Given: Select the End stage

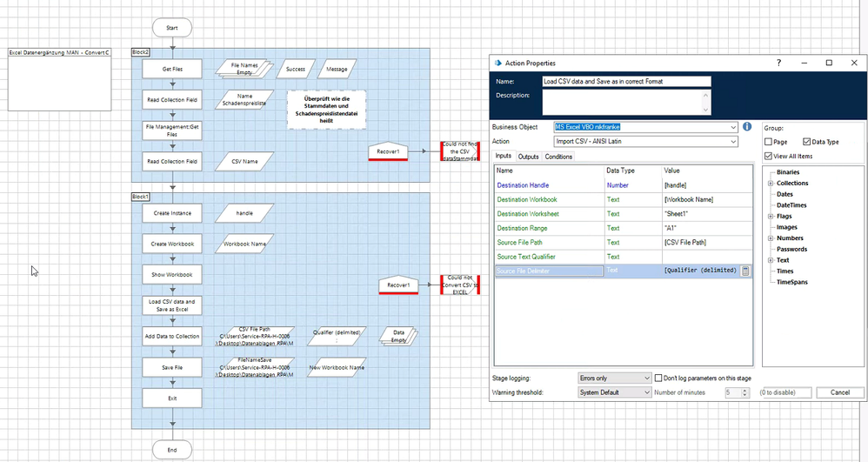Looking at the screenshot, I should (172, 450).
